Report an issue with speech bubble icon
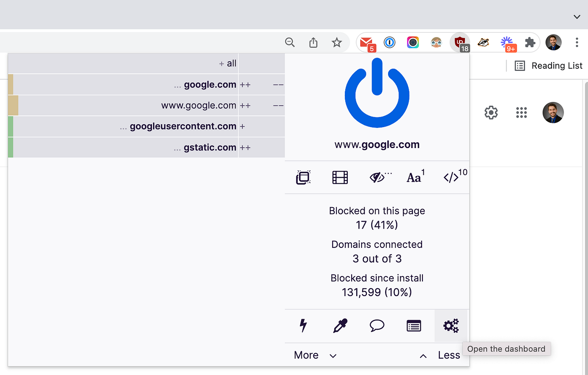The height and width of the screenshot is (375, 588). pyautogui.click(x=377, y=326)
